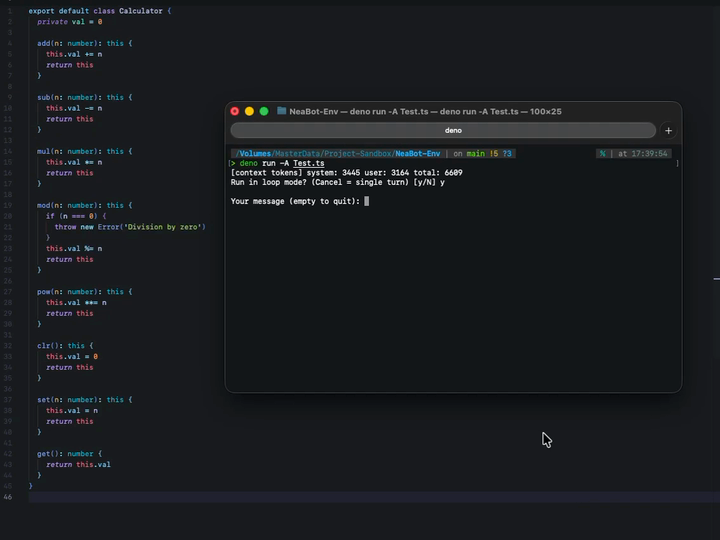Click the terminal window title text

pos(425,111)
